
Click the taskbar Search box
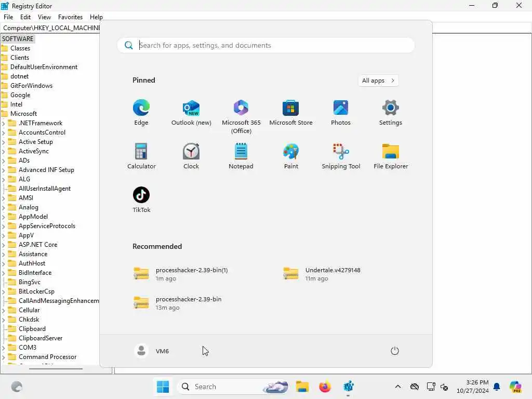coord(233,387)
